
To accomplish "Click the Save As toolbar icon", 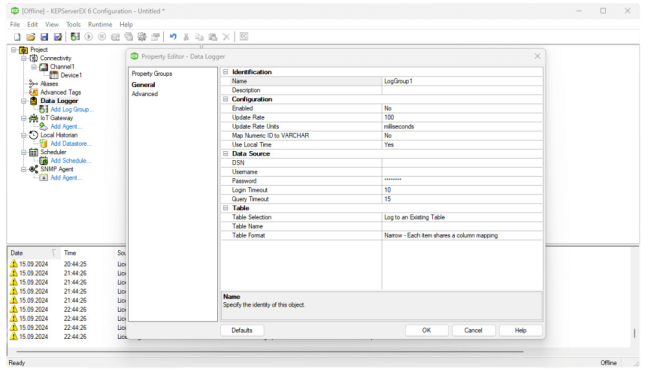I will coord(58,37).
